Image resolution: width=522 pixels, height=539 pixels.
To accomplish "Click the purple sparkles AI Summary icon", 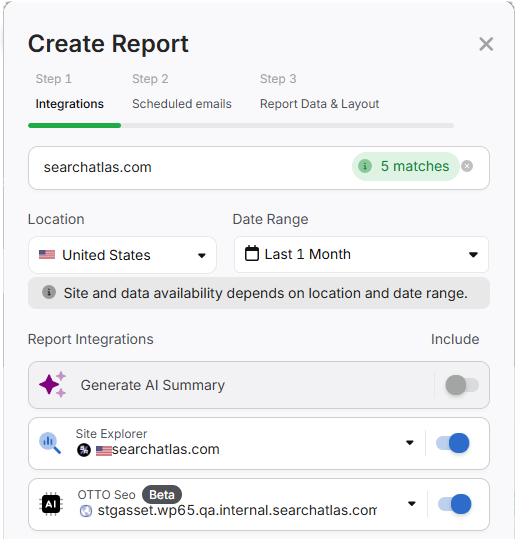I will pyautogui.click(x=52, y=384).
